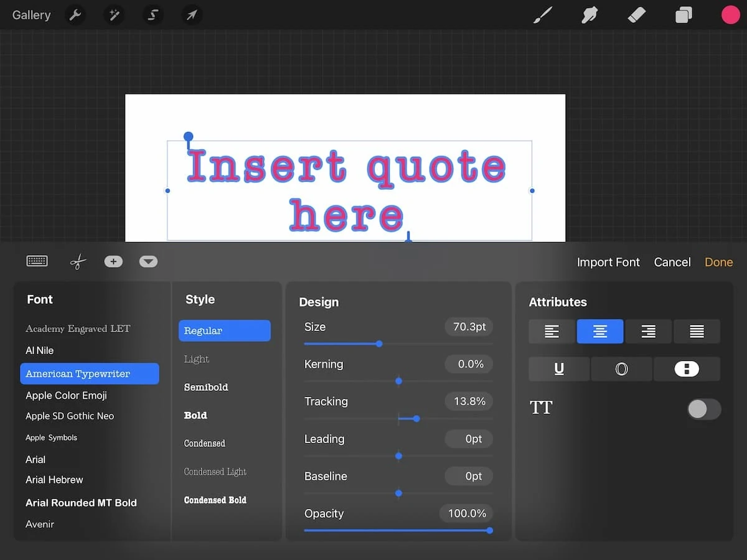
Task: Select Arial Rounded MT Bold font
Action: (x=81, y=503)
